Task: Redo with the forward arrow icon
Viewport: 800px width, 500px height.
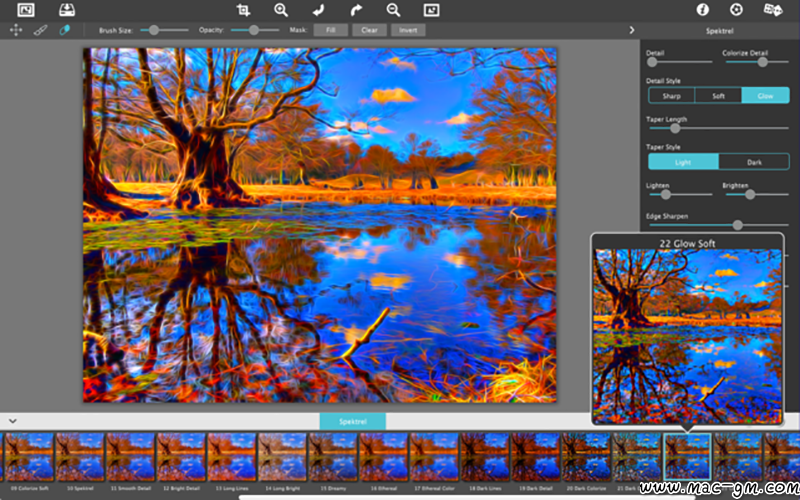Action: [x=356, y=10]
